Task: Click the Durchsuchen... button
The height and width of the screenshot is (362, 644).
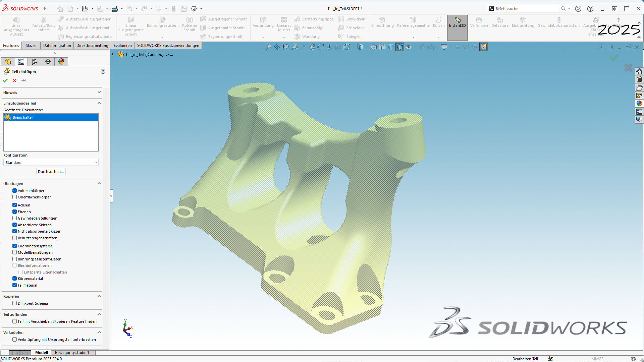Action: [x=51, y=172]
